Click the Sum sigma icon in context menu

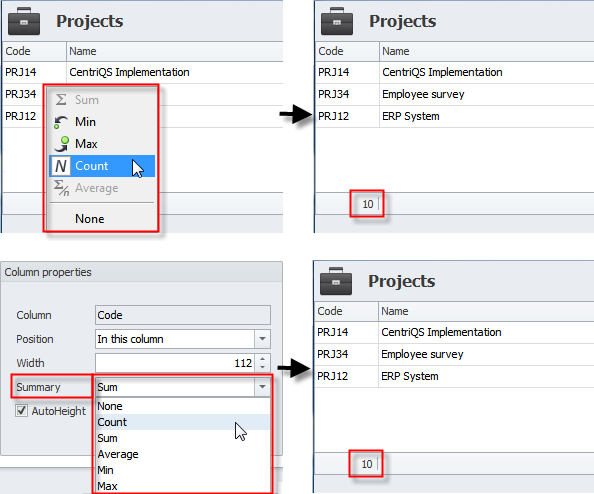point(61,100)
